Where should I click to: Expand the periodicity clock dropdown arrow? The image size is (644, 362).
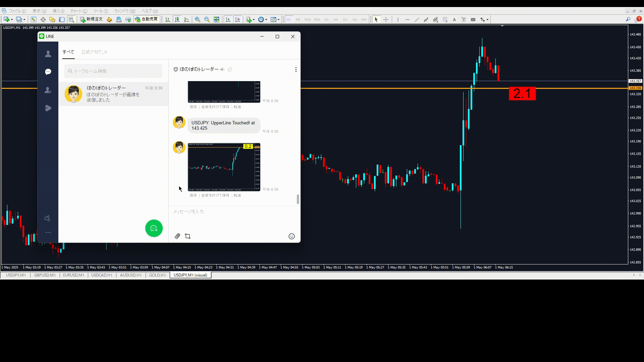pos(266,20)
